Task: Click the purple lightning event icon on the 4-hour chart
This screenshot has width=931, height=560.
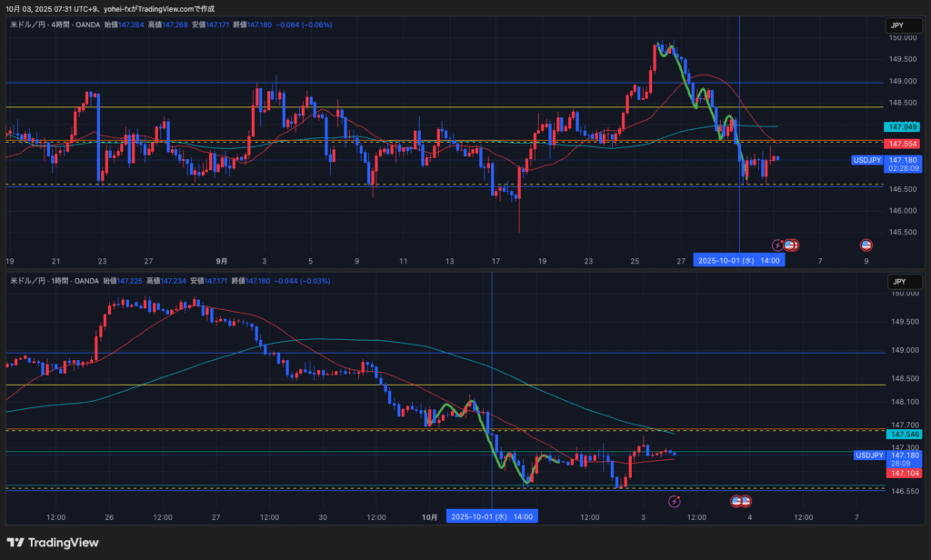Action: pyautogui.click(x=777, y=245)
